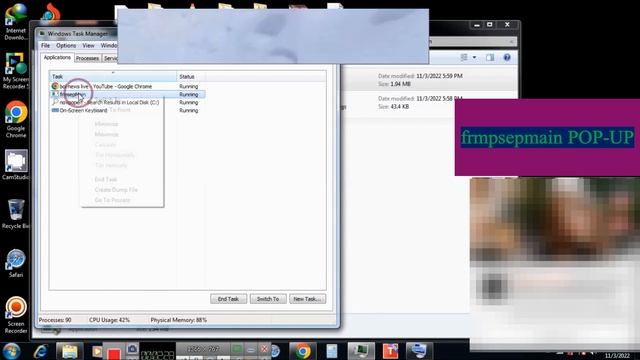Click the 1.94 MB size in the Explorer window
This screenshot has width=640, height=360.
400,84
